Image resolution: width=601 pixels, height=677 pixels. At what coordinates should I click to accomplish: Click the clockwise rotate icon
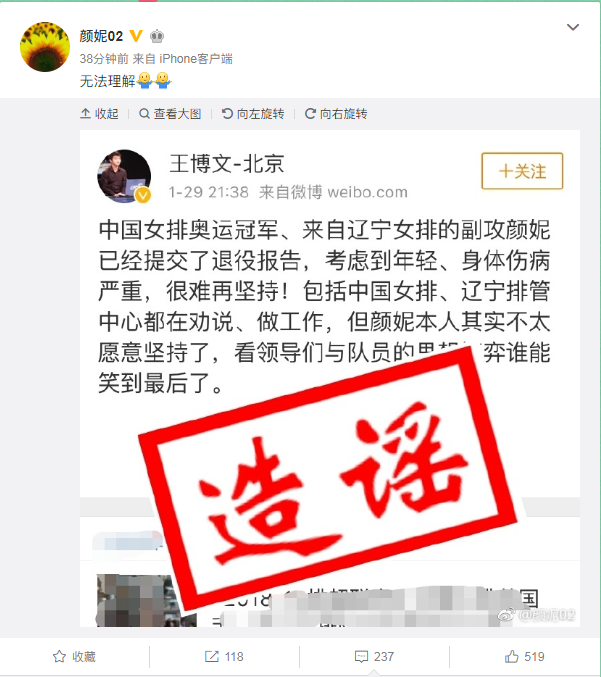310,114
